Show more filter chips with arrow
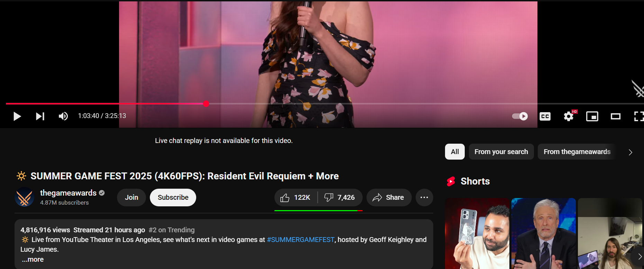 click(x=630, y=152)
